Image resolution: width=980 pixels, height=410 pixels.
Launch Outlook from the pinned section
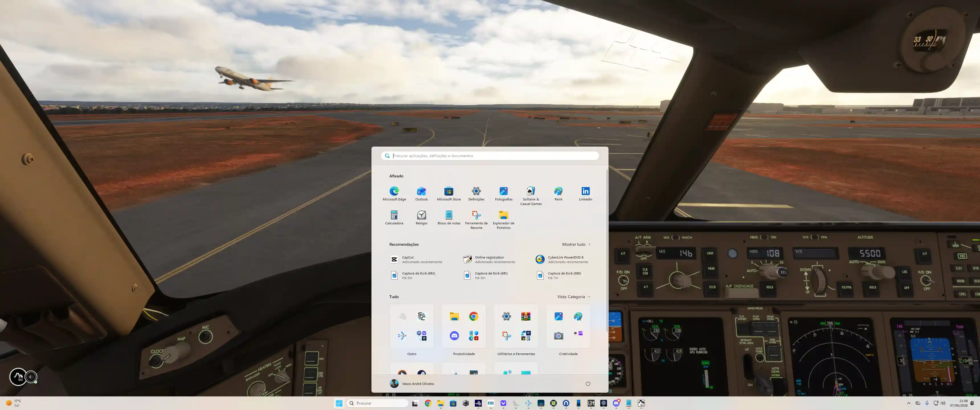click(421, 194)
